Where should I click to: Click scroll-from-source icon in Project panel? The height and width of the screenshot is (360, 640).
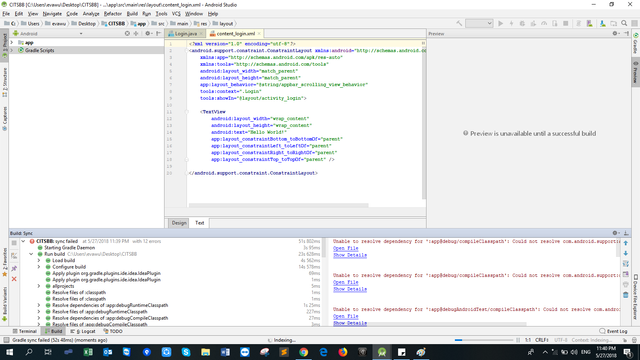pyautogui.click(x=127, y=33)
